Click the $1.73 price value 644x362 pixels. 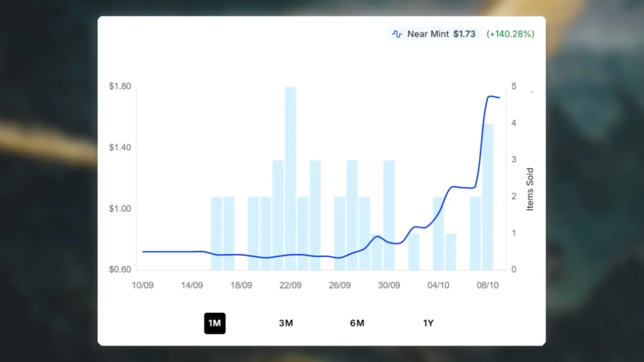click(x=464, y=34)
